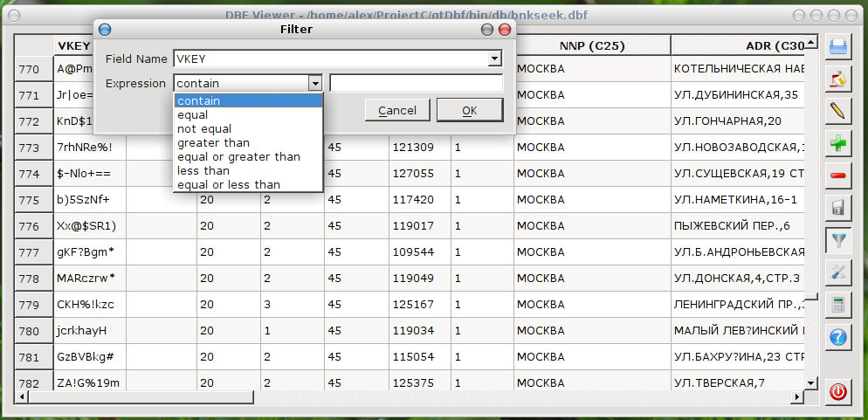Choose 'greater than' option in list

coord(213,142)
